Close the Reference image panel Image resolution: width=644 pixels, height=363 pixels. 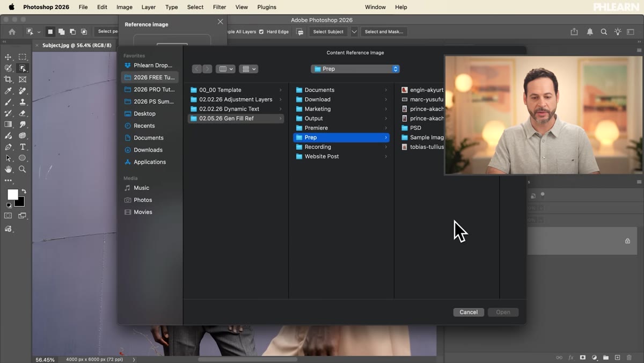[220, 21]
